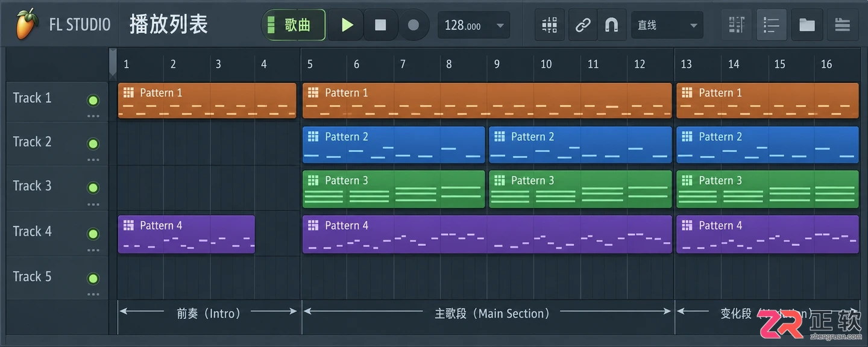Viewport: 868px width, 347px height.
Task: Jump to bar 16 on the timeline ruler
Action: 826,64
